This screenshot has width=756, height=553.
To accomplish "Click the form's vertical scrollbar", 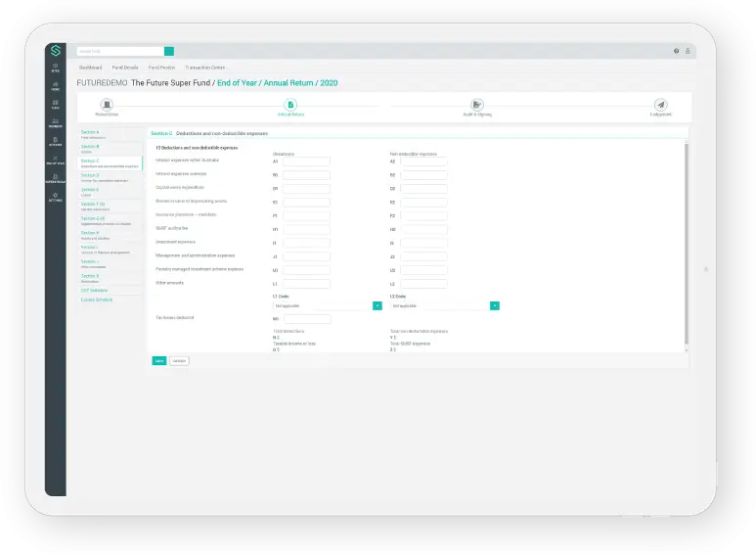I will pos(686,245).
